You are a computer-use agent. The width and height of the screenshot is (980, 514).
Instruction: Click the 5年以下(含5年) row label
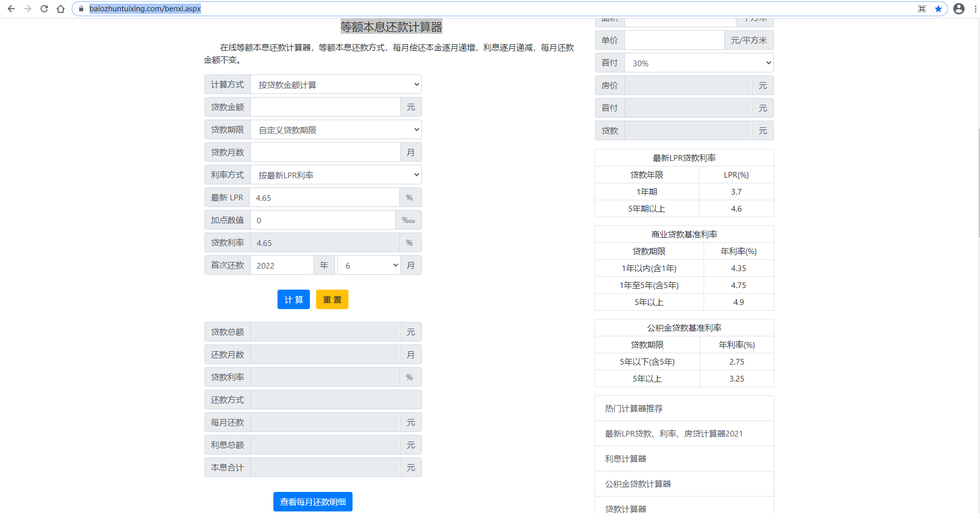pyautogui.click(x=647, y=362)
